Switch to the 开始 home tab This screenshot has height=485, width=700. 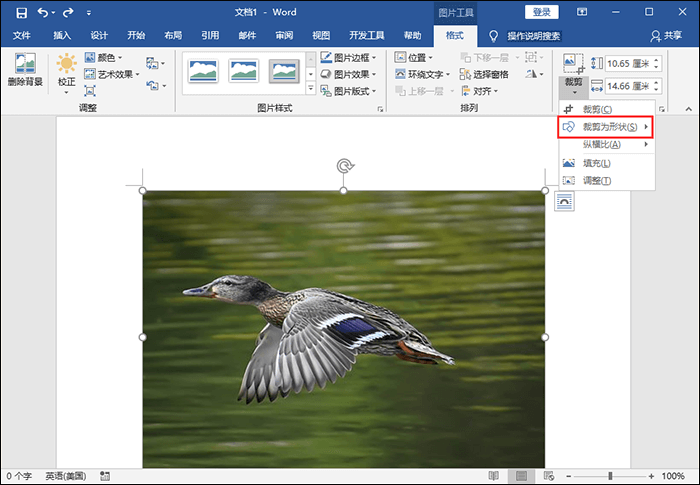tap(136, 36)
